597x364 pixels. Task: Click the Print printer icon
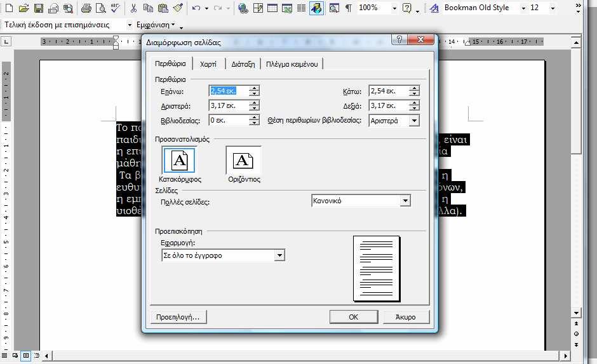point(86,8)
